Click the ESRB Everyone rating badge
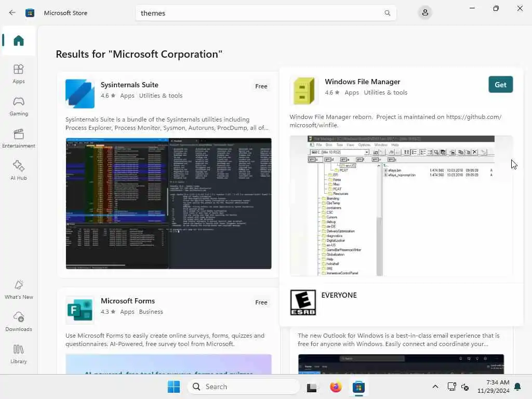Screen dimensions: 532x399 tap(303, 302)
